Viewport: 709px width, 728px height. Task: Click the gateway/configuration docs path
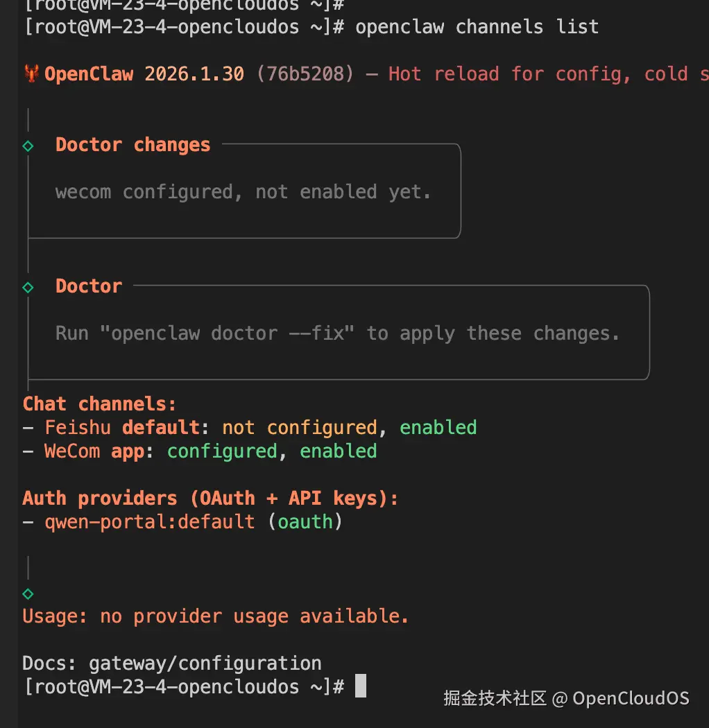(205, 664)
